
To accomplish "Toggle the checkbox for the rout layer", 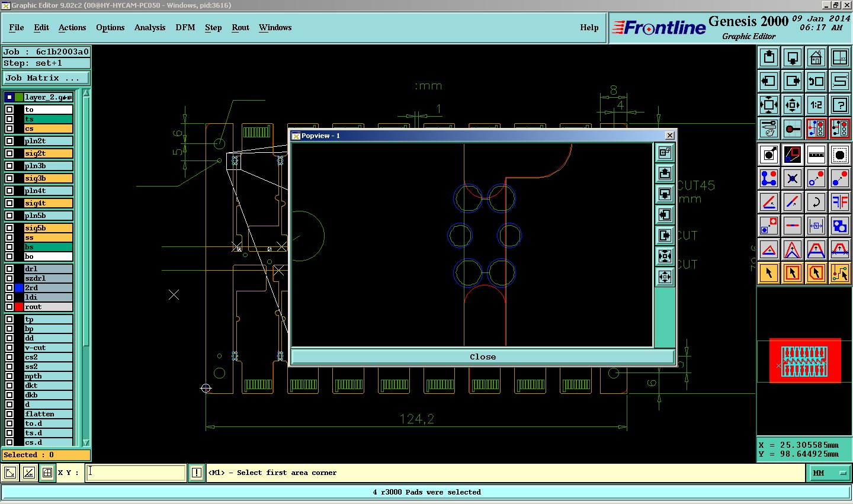I will 9,307.
